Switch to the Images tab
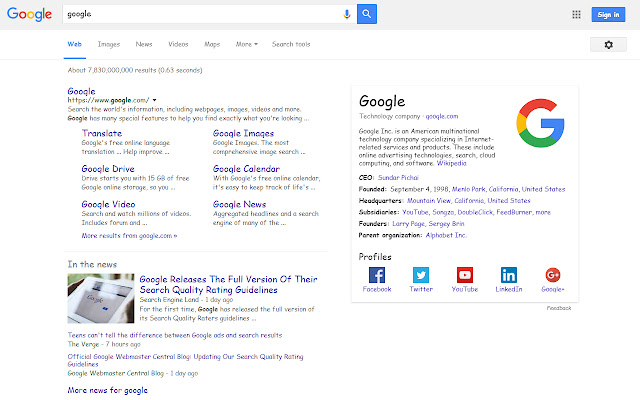Viewport: 640px width, 400px height. click(109, 44)
